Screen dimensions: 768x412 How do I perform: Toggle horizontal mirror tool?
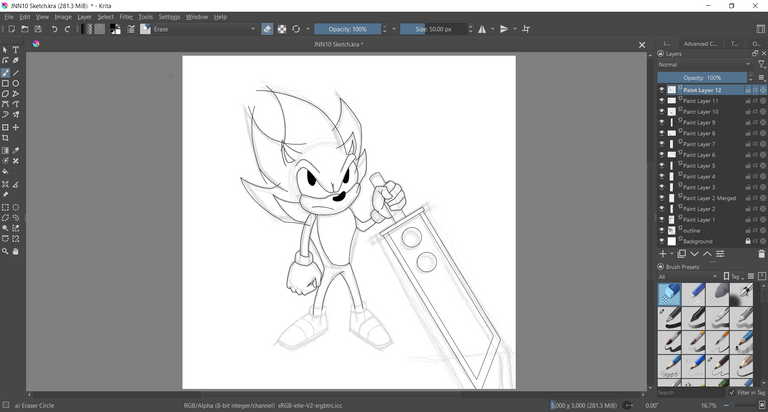[482, 29]
